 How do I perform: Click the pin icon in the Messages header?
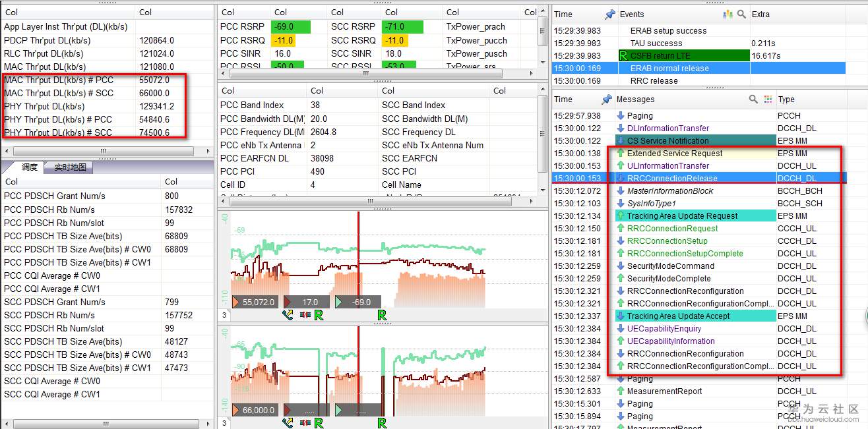[x=607, y=100]
